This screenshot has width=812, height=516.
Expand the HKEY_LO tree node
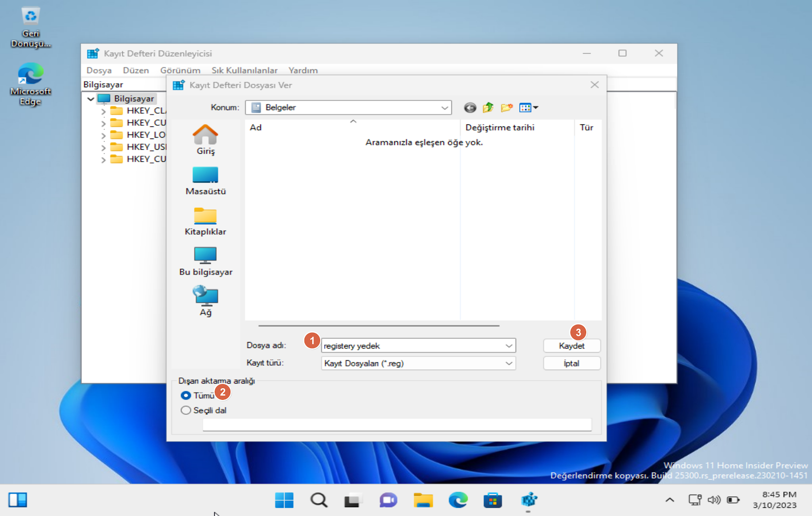pyautogui.click(x=103, y=135)
